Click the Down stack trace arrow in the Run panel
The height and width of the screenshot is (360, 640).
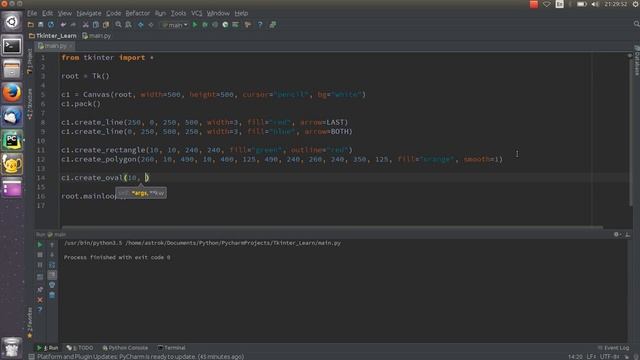[52, 255]
